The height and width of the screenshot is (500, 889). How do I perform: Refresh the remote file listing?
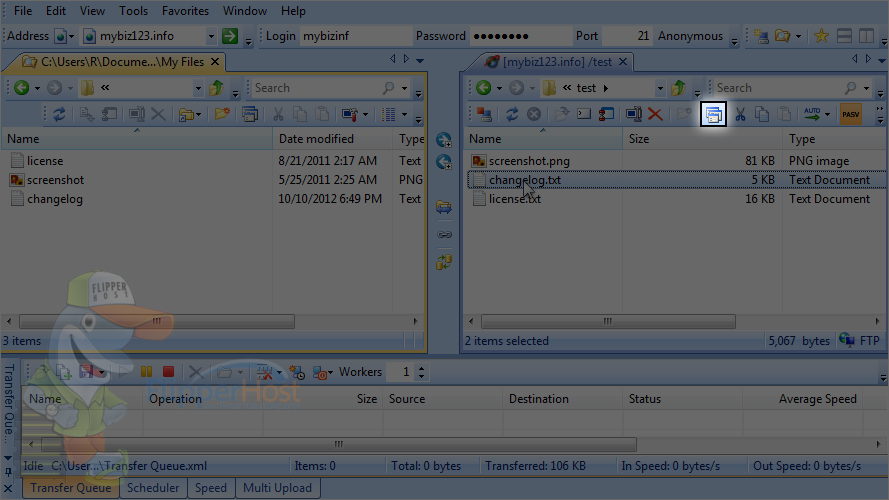512,115
